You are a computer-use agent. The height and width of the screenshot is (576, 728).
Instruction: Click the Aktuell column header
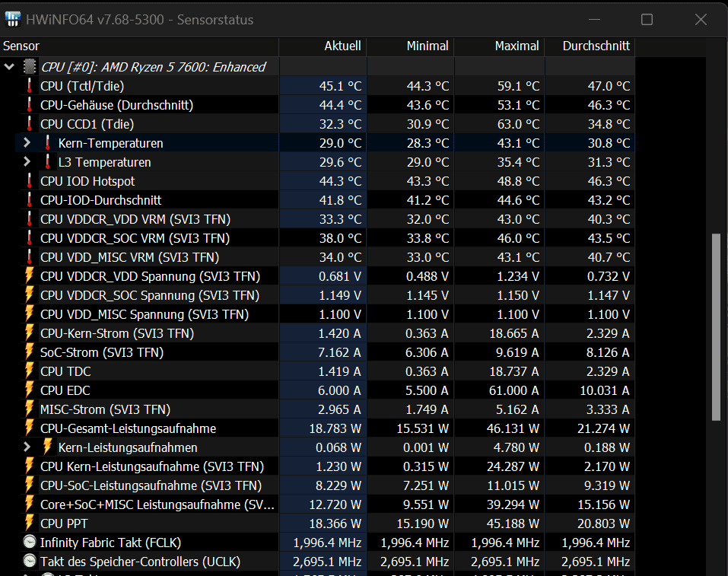click(323, 46)
